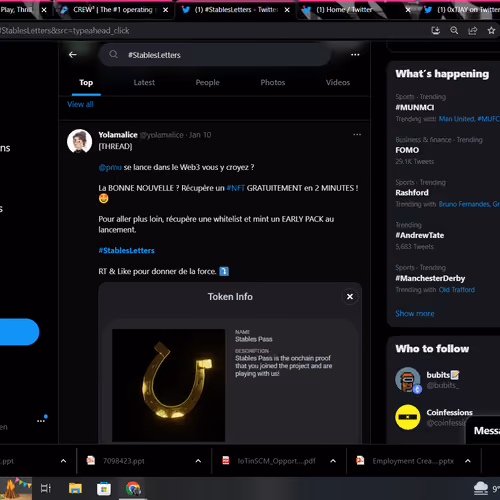The image size is (500, 500).
Task: Click the share page icon in address bar
Action: coord(472,31)
